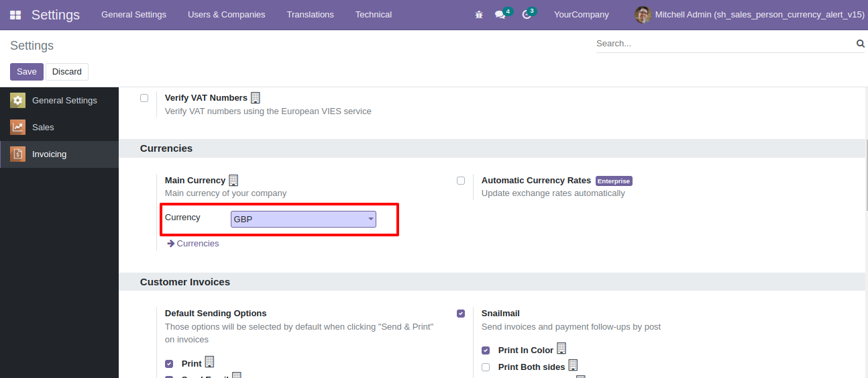This screenshot has height=378, width=868.
Task: Click the arrow icon before Currencies link
Action: [x=170, y=244]
